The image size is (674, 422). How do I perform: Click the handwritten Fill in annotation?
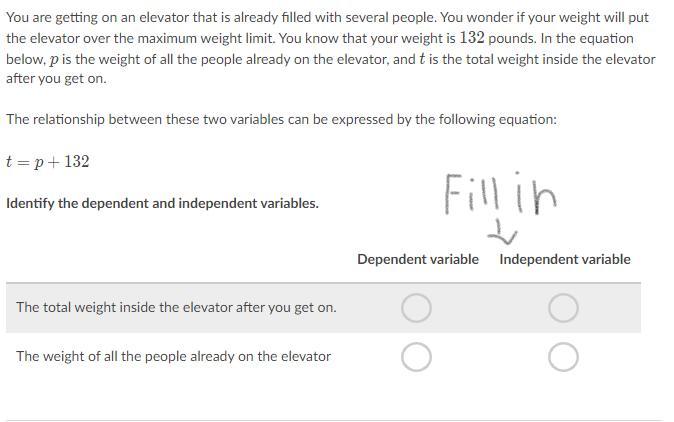(500, 194)
